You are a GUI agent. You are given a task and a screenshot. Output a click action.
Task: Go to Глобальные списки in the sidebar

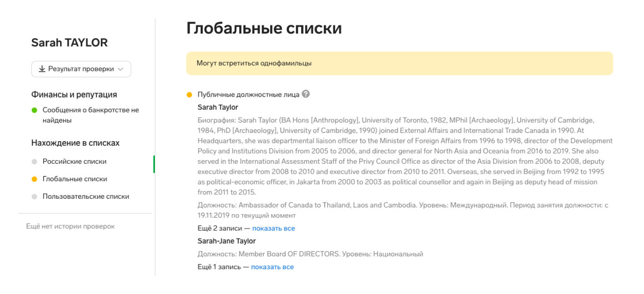(75, 179)
